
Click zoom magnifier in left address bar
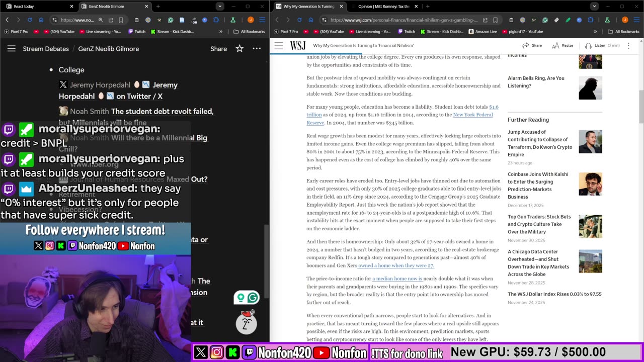[x=101, y=20]
